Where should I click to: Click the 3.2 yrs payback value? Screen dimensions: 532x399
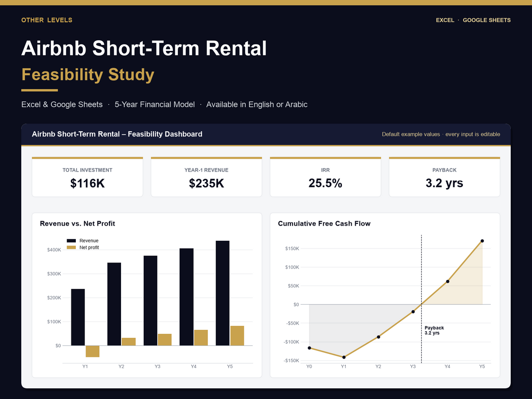click(x=444, y=183)
